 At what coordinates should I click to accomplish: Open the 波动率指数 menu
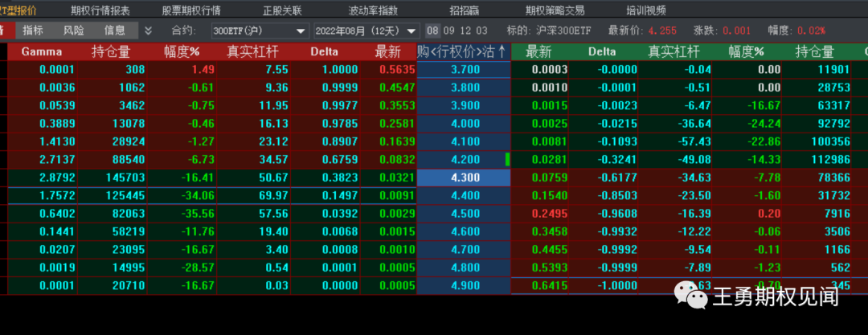372,10
